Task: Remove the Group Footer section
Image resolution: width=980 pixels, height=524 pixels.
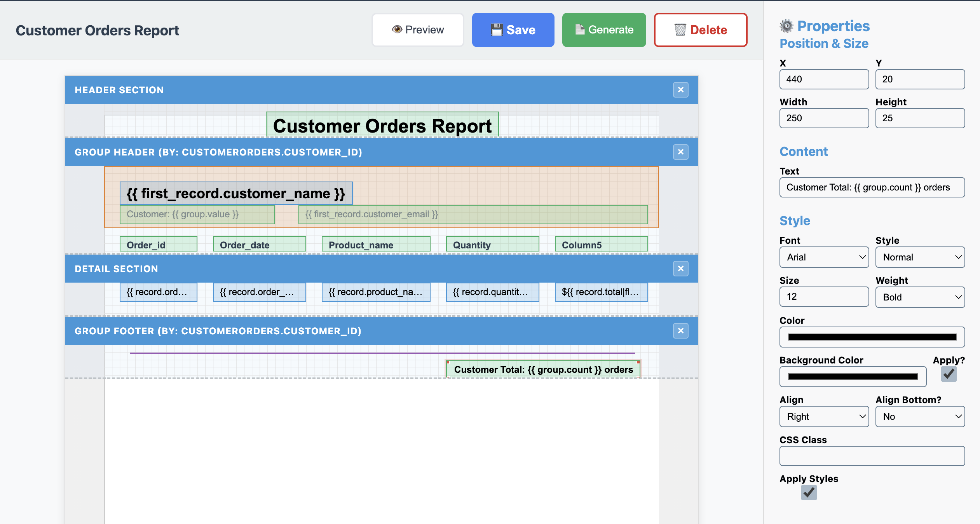Action: [680, 331]
